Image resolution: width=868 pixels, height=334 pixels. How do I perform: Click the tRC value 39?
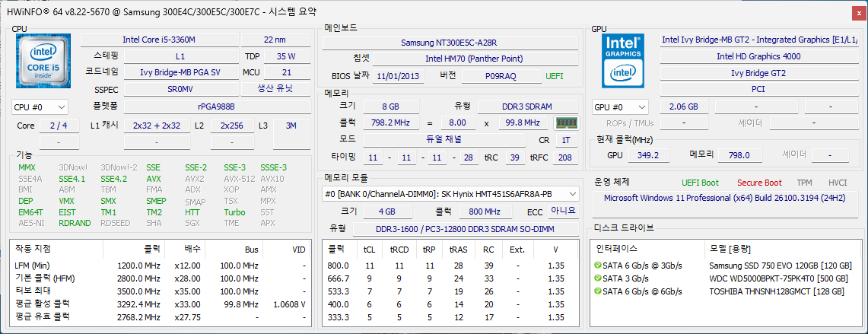point(515,157)
